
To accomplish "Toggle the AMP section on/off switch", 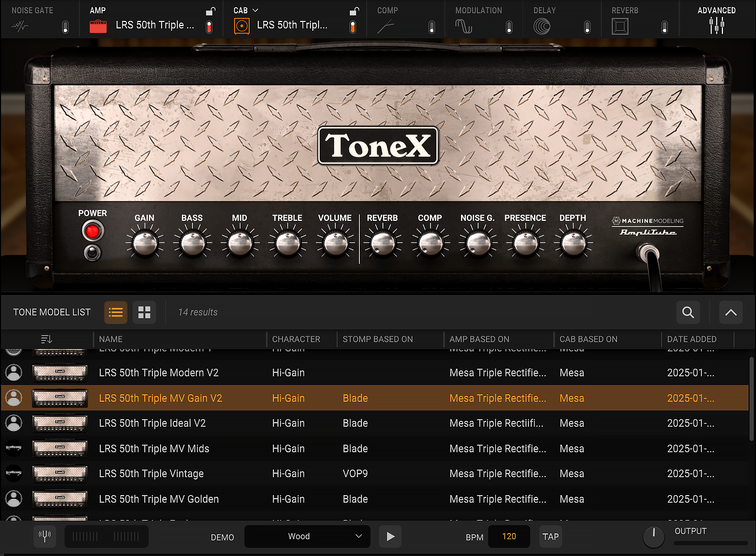I will coord(209,27).
